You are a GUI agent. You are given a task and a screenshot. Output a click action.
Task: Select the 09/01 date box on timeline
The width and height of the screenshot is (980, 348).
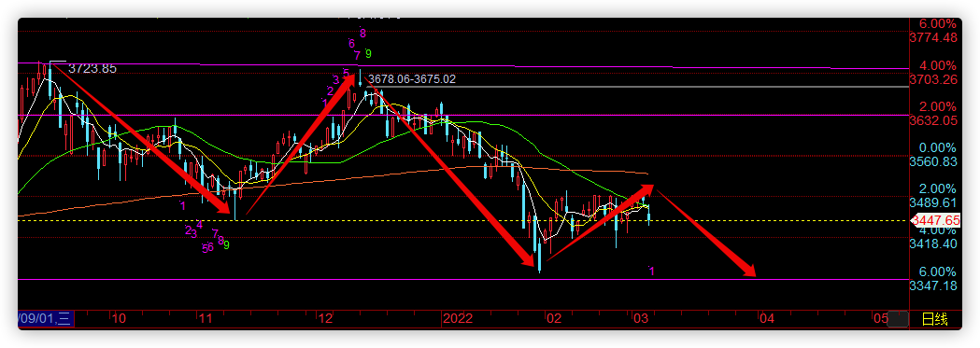[46, 319]
